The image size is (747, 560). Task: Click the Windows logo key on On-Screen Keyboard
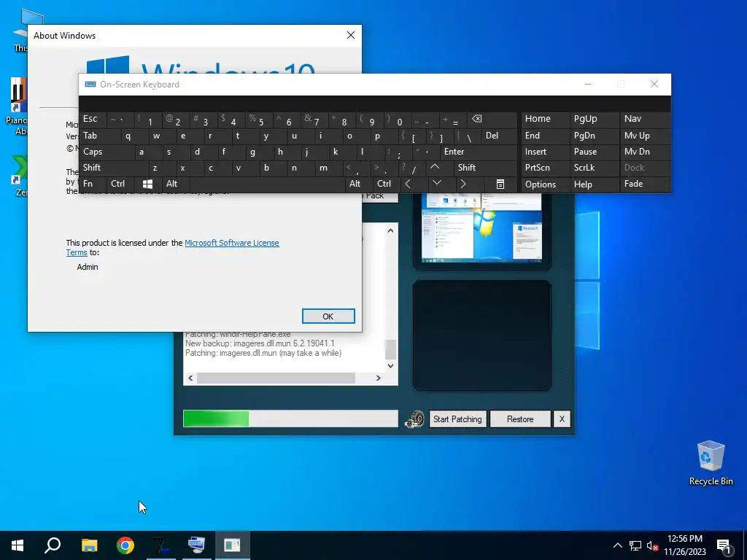pos(147,184)
